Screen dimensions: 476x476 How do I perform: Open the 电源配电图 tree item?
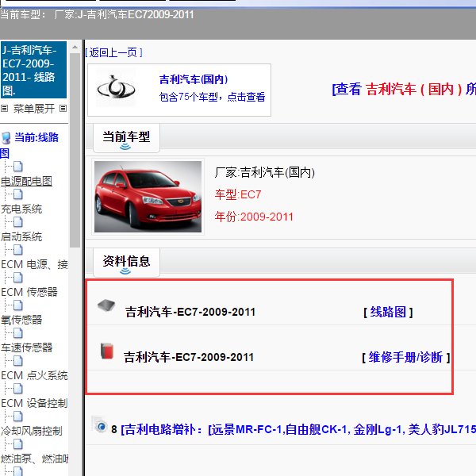[x=26, y=181]
